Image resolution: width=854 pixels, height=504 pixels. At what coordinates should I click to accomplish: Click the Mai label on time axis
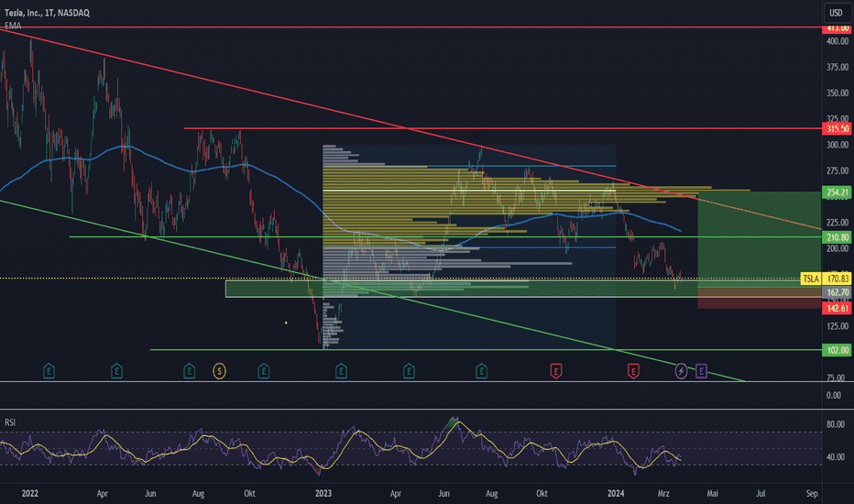[x=712, y=493]
